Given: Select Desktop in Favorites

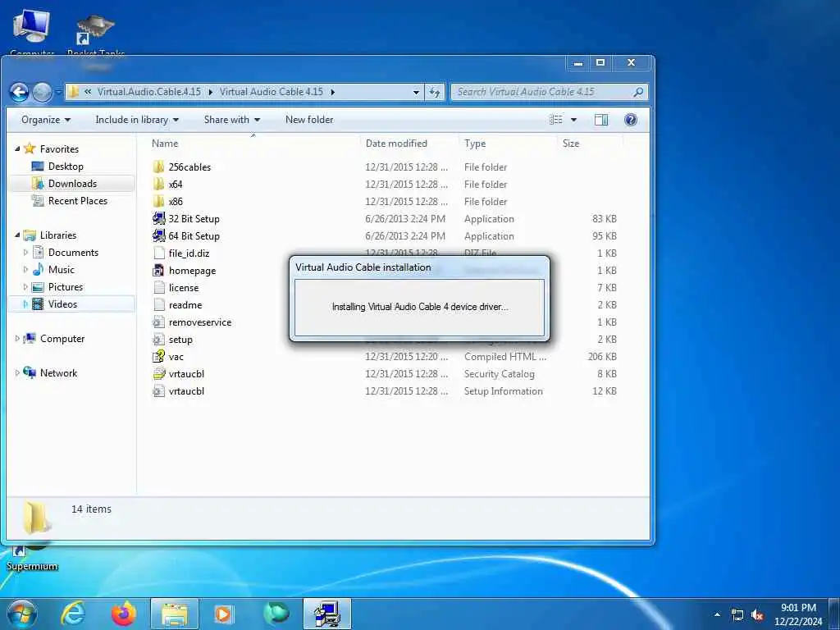Looking at the screenshot, I should (x=66, y=166).
